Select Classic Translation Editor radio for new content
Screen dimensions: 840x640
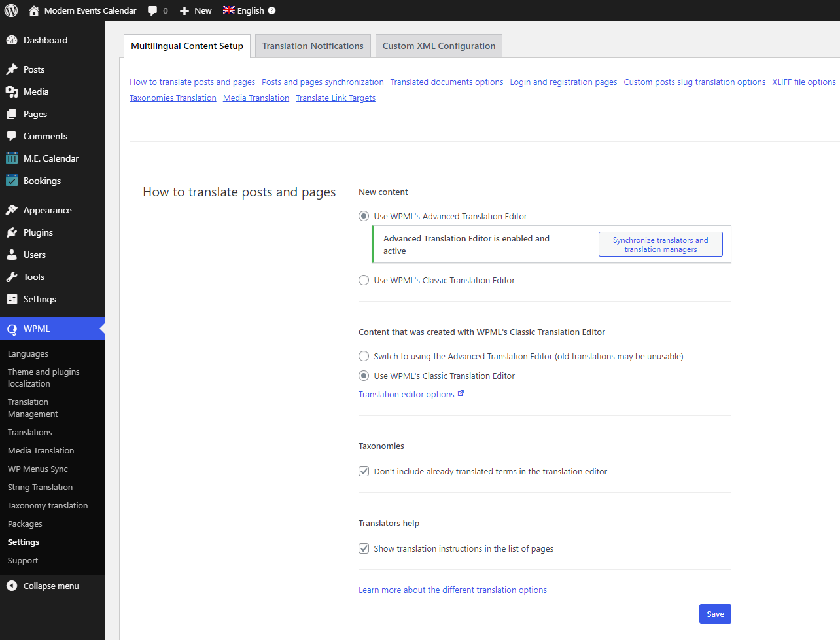364,280
